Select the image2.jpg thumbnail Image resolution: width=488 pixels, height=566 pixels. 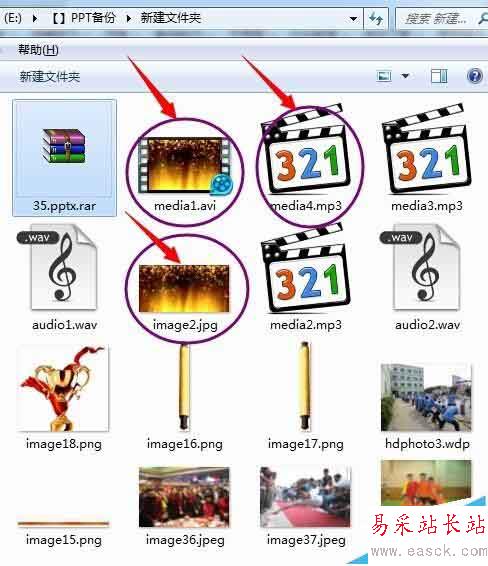click(x=184, y=288)
